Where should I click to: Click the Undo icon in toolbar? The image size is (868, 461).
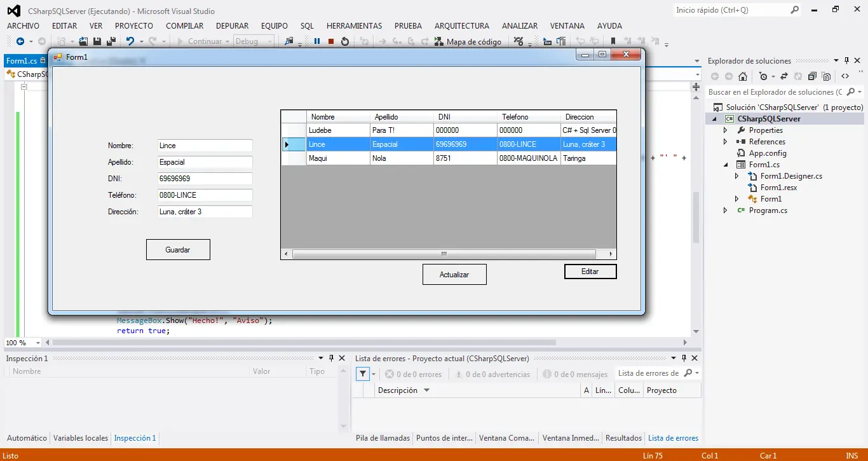pos(130,41)
